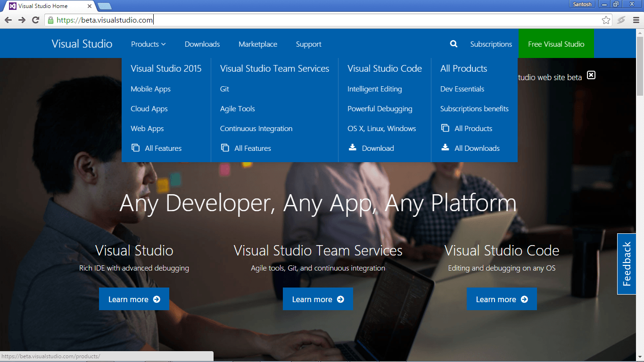Open the Visual Studio Code menu heading
644x362 pixels.
(x=385, y=68)
